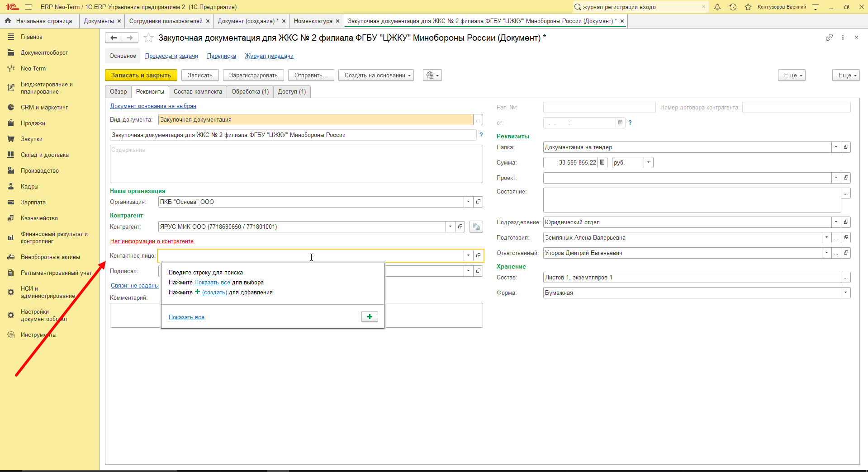Copy link to document icon
This screenshot has height=472, width=868.
829,38
